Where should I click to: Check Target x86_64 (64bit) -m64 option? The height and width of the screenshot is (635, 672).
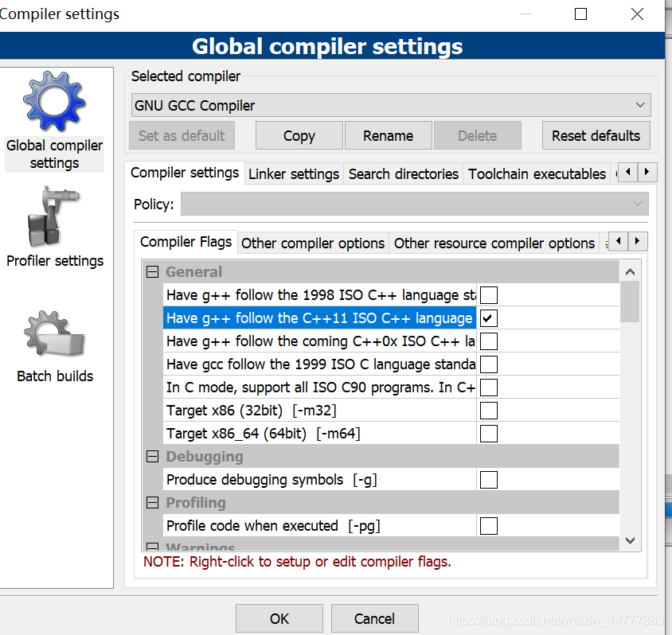(489, 434)
